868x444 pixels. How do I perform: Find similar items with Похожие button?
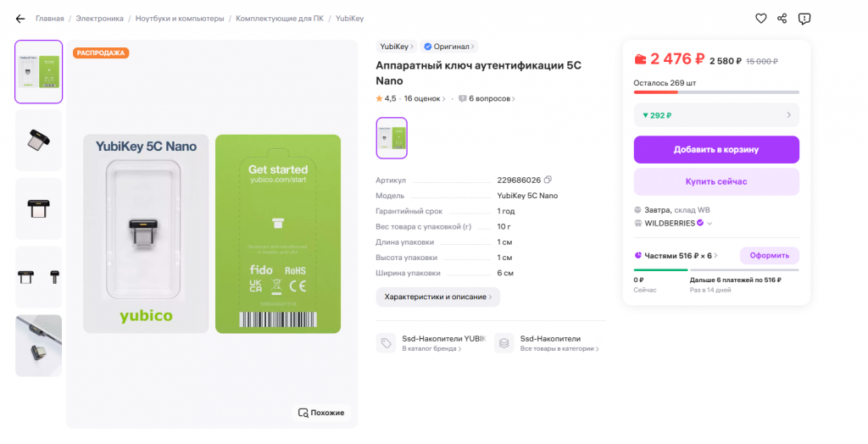tap(321, 413)
